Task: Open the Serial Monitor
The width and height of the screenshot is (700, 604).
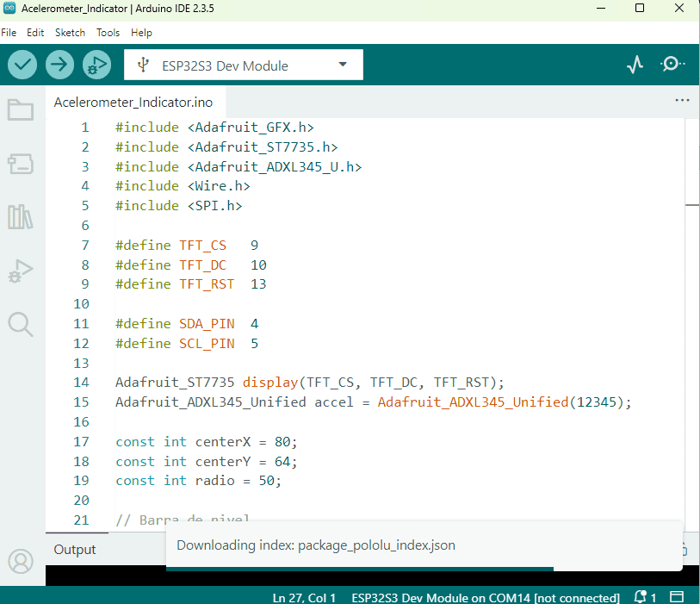Action: [x=672, y=65]
